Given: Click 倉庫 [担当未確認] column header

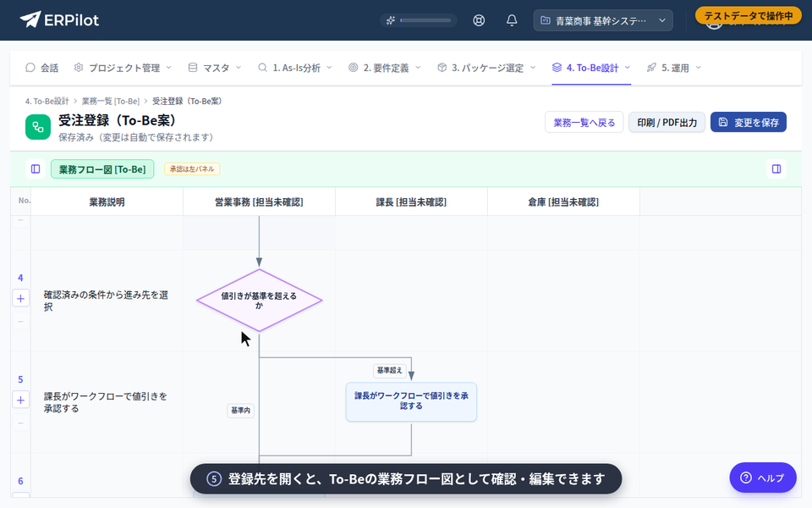Looking at the screenshot, I should point(563,202).
